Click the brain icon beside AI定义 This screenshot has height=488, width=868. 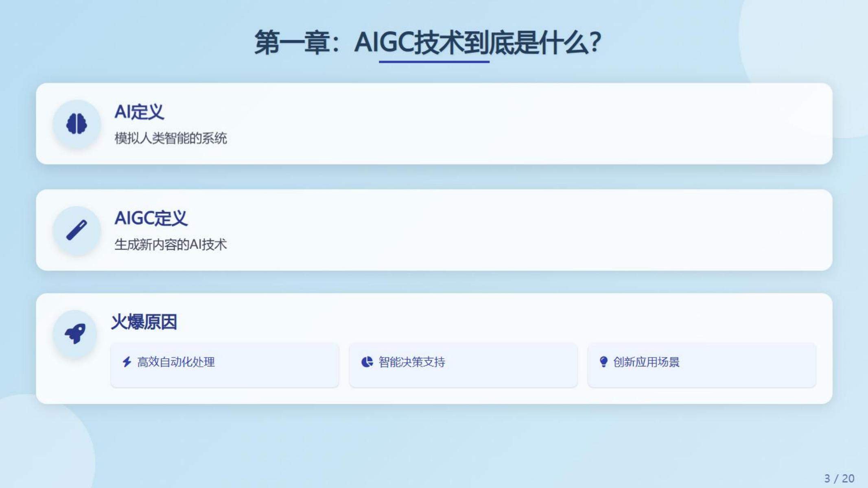(77, 124)
